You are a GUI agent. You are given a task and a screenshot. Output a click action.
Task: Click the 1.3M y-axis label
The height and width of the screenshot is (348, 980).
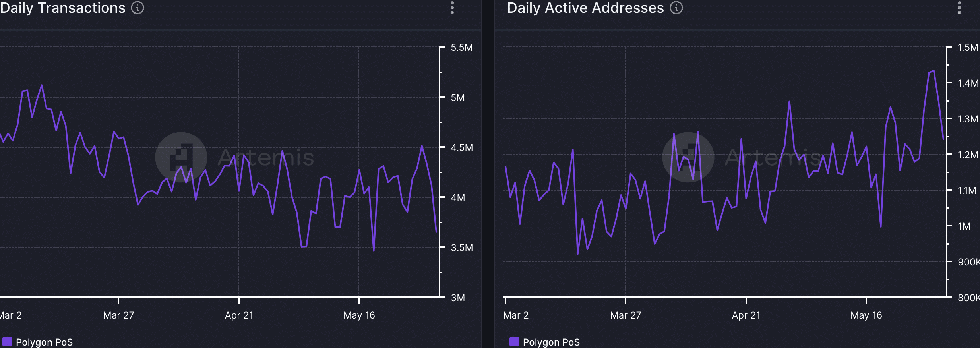click(x=968, y=119)
